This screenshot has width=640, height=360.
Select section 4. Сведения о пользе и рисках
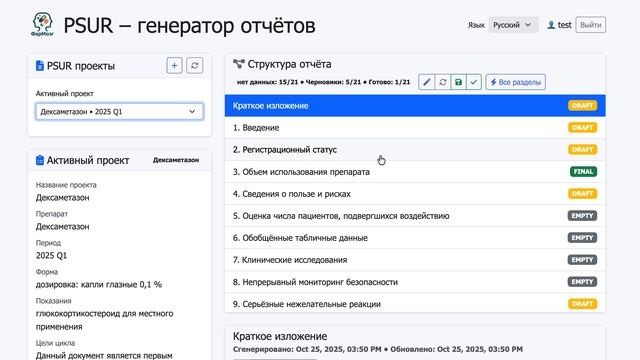tap(415, 194)
